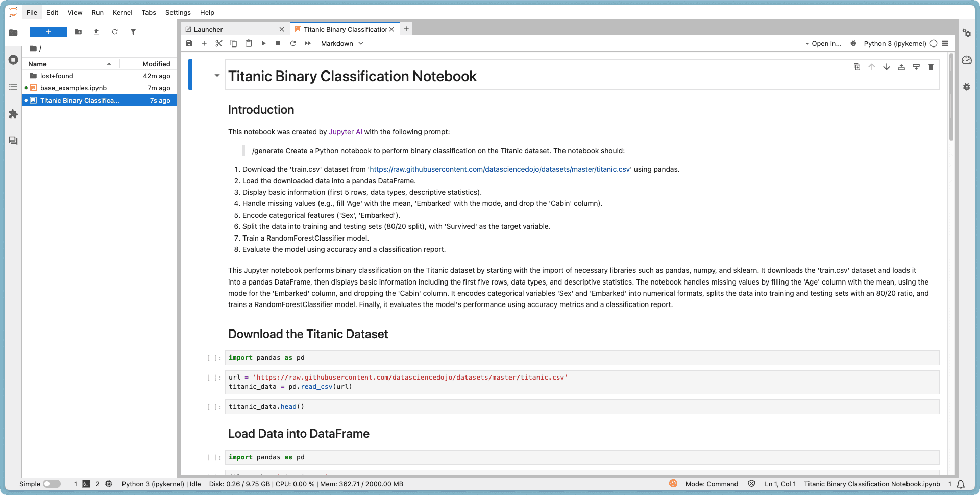Open the File menu
This screenshot has height=495, width=980.
[x=32, y=12]
